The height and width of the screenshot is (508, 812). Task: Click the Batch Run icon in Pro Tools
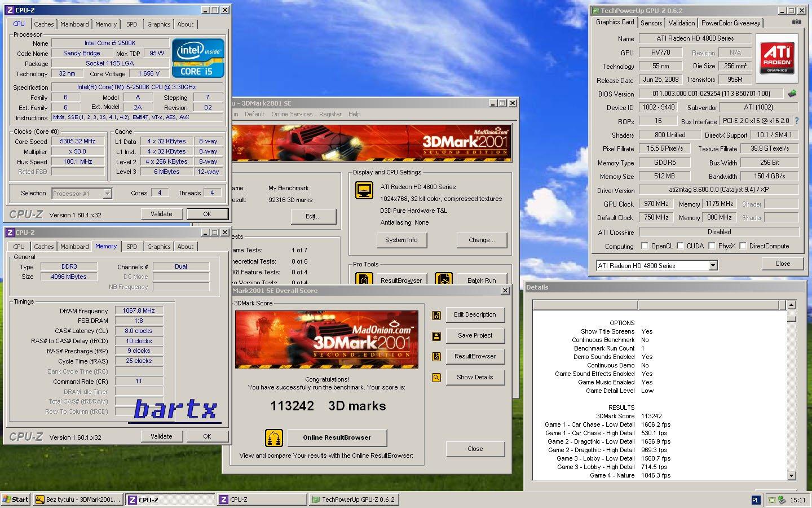(x=444, y=279)
